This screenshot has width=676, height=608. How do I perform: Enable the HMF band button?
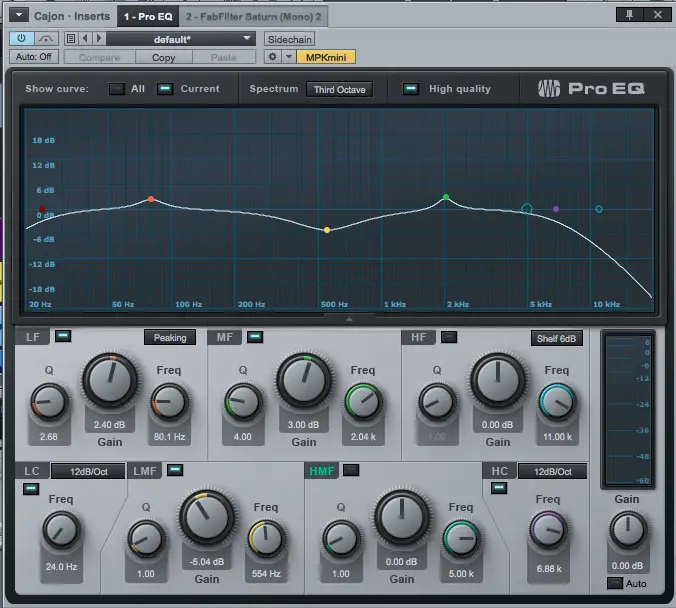click(351, 470)
